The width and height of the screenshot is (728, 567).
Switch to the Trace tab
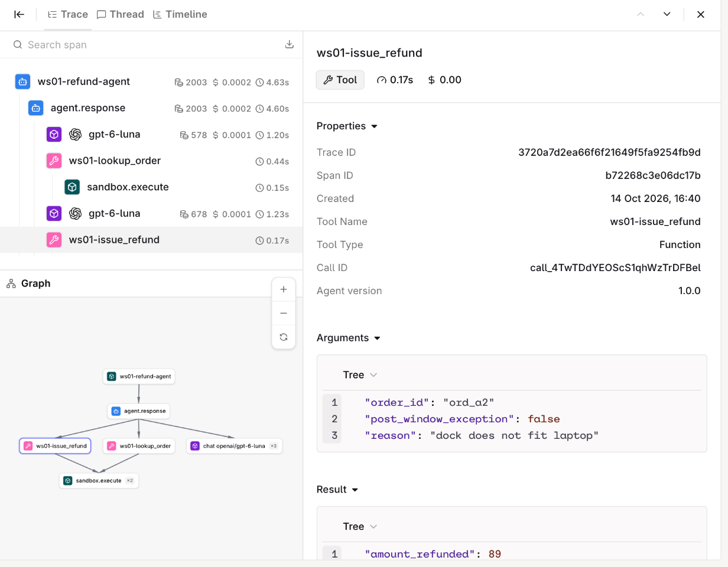click(68, 14)
